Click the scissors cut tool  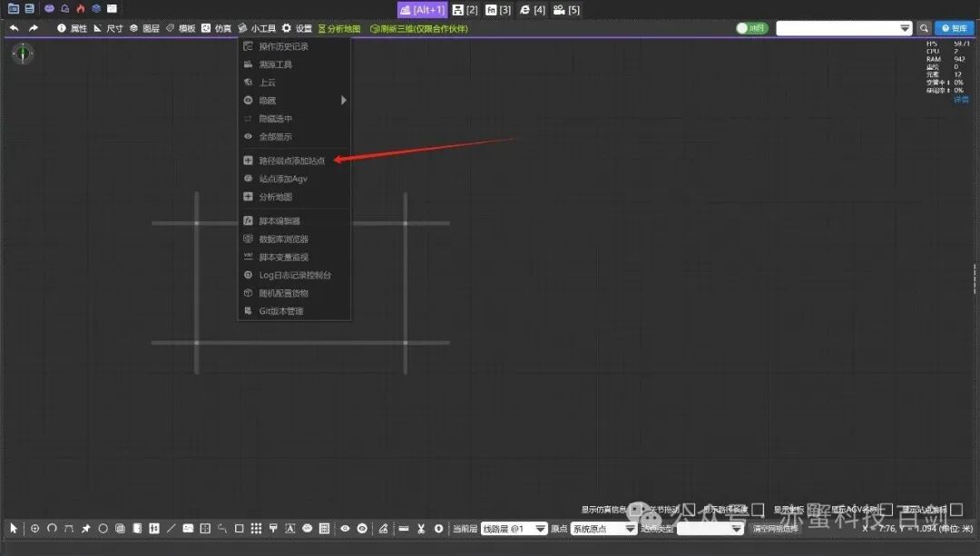pos(421,529)
